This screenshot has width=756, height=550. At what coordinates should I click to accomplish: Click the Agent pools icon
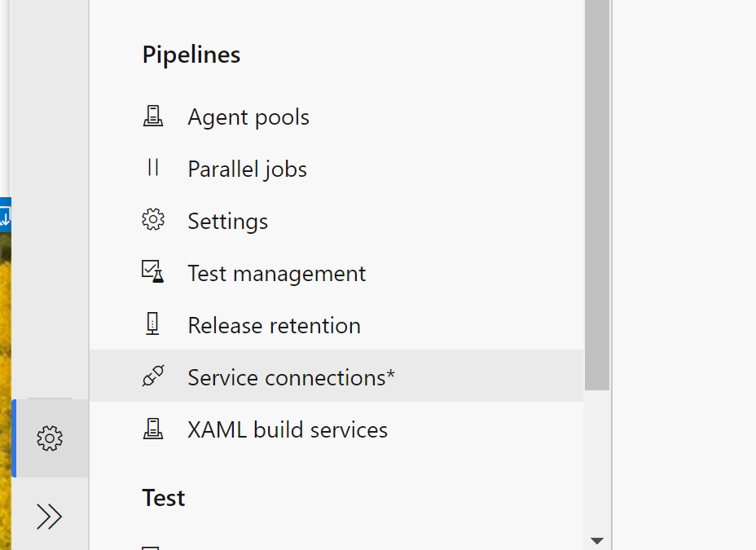pos(153,117)
